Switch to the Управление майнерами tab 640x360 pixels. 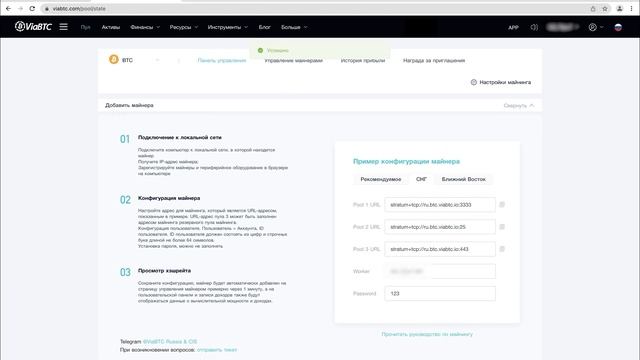coord(293,60)
